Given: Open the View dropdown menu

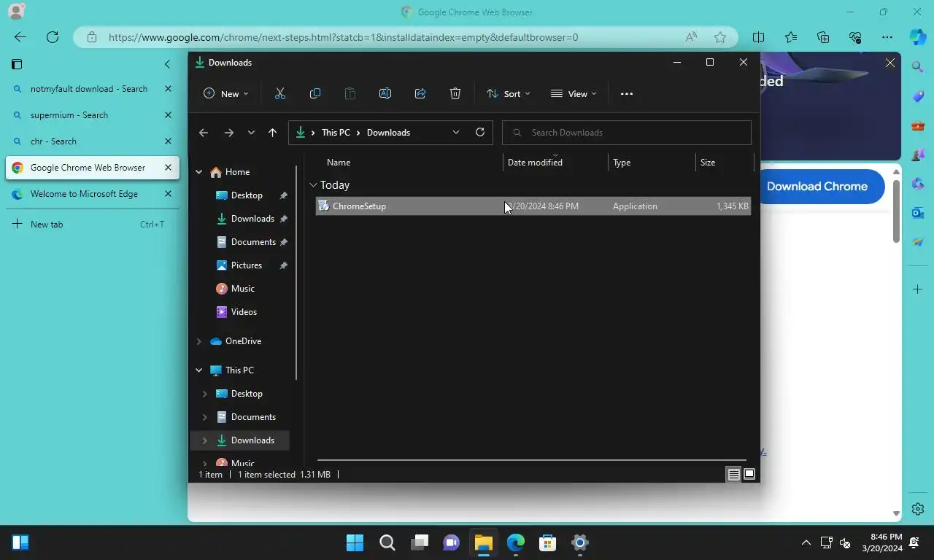Looking at the screenshot, I should tap(574, 93).
